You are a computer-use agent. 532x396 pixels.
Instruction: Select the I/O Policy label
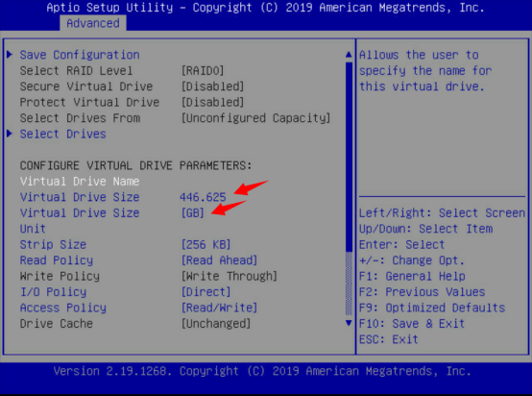(53, 292)
